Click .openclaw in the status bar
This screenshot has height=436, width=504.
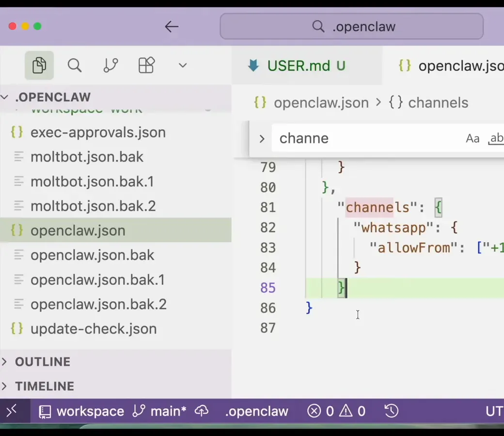256,411
